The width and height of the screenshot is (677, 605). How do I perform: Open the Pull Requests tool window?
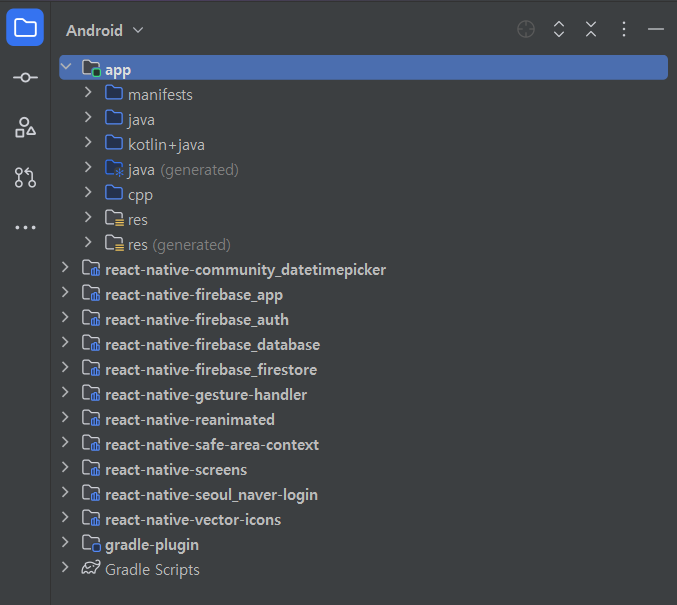pyautogui.click(x=25, y=177)
